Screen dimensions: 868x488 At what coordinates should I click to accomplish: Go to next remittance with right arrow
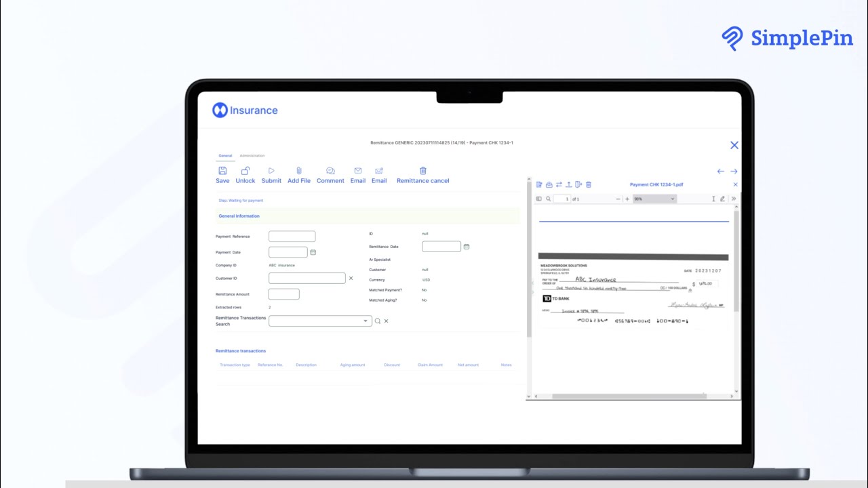click(x=734, y=171)
